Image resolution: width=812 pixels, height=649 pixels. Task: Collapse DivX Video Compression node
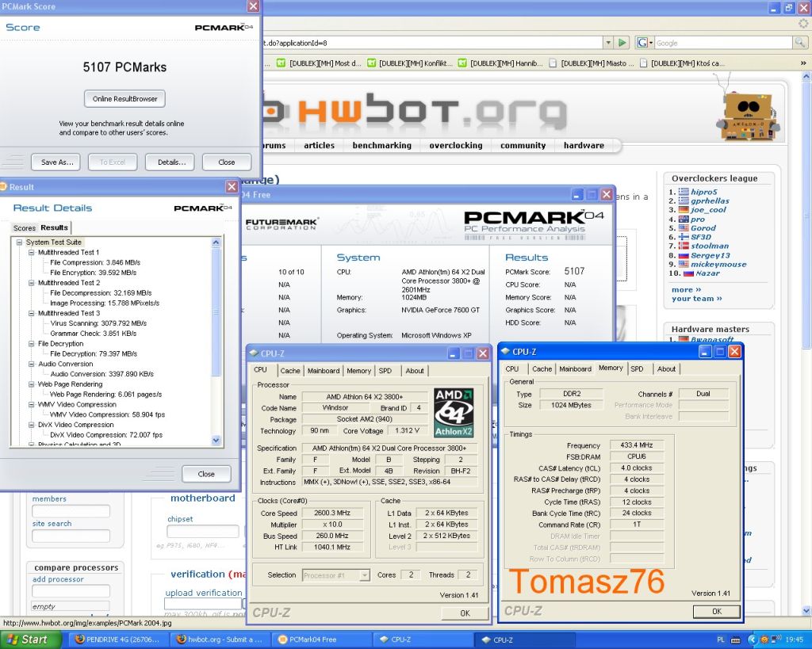(31, 425)
